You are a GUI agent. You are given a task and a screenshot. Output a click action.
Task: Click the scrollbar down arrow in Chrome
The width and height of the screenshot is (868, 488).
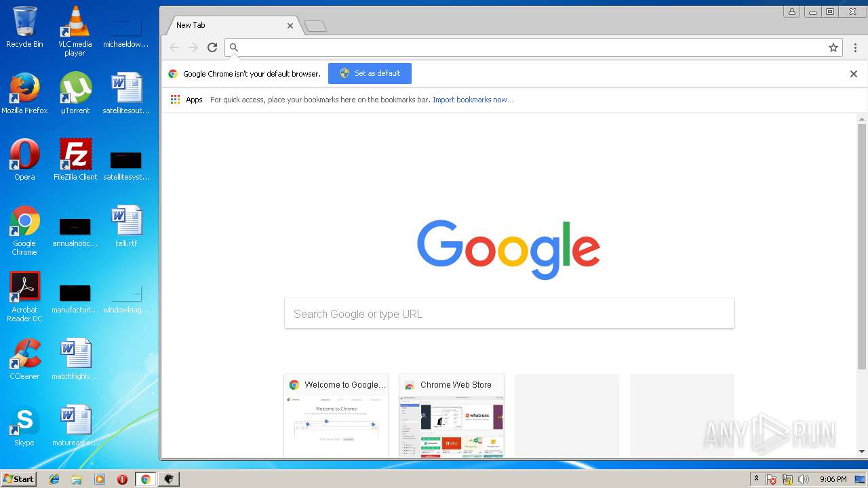[862, 451]
